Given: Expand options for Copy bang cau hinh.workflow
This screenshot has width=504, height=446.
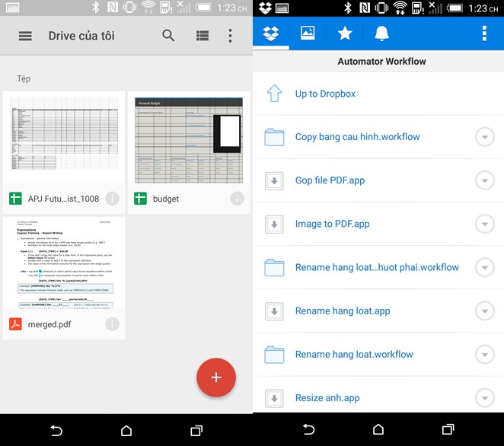Looking at the screenshot, I should 485,137.
